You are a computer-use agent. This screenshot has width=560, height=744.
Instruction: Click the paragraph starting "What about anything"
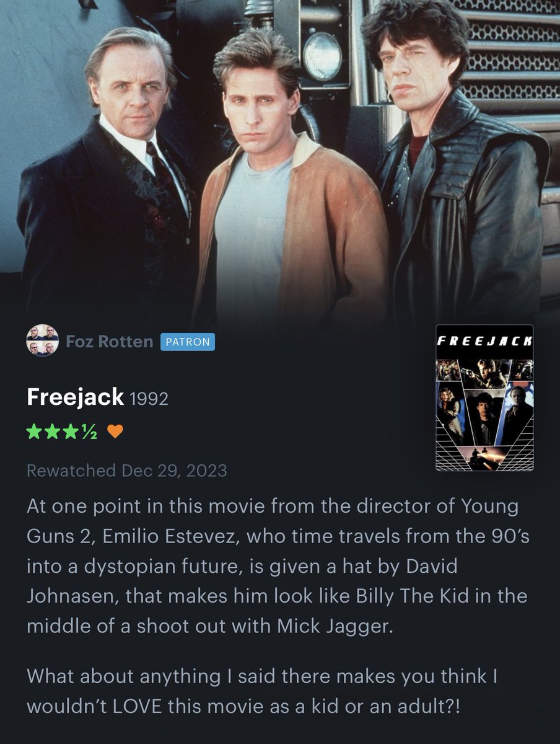263,691
